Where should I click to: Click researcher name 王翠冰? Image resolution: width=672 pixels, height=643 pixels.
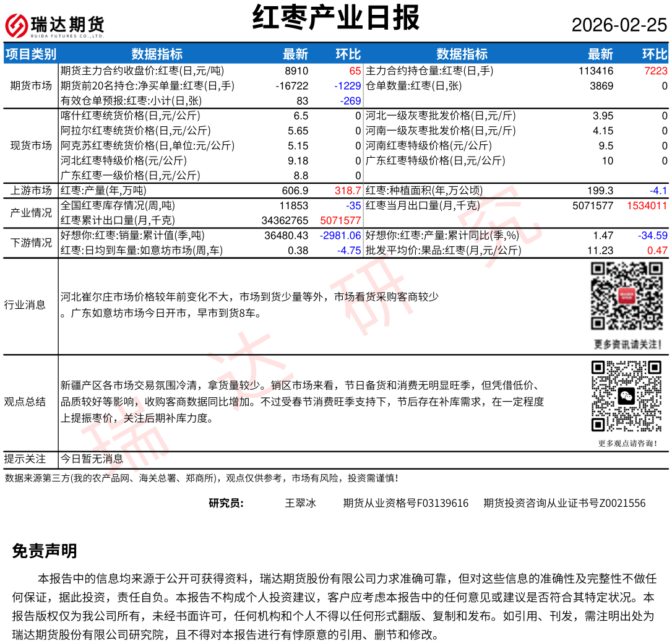click(x=300, y=503)
